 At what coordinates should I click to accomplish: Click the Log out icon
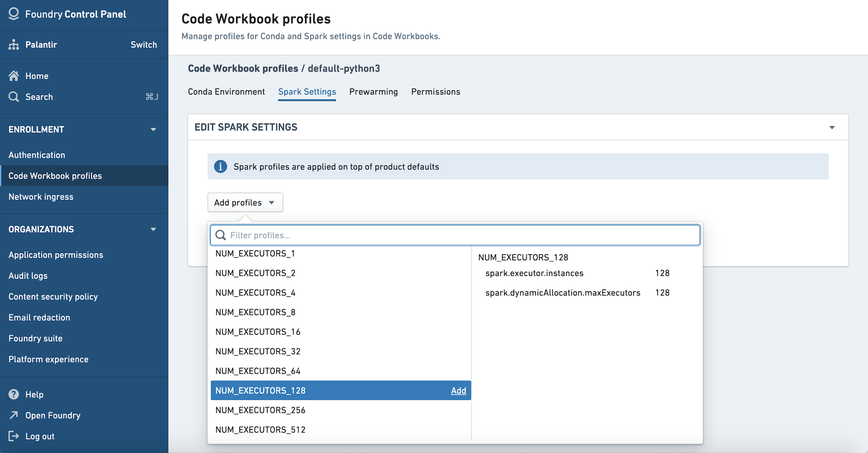coord(14,436)
